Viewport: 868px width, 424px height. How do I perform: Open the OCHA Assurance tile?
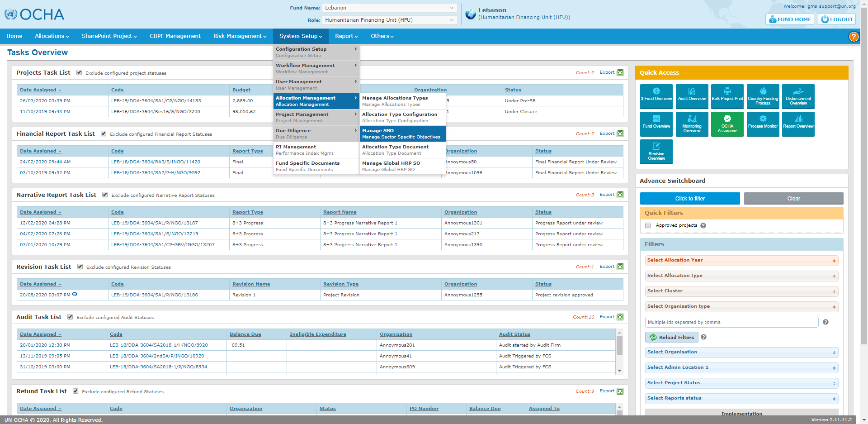(727, 124)
